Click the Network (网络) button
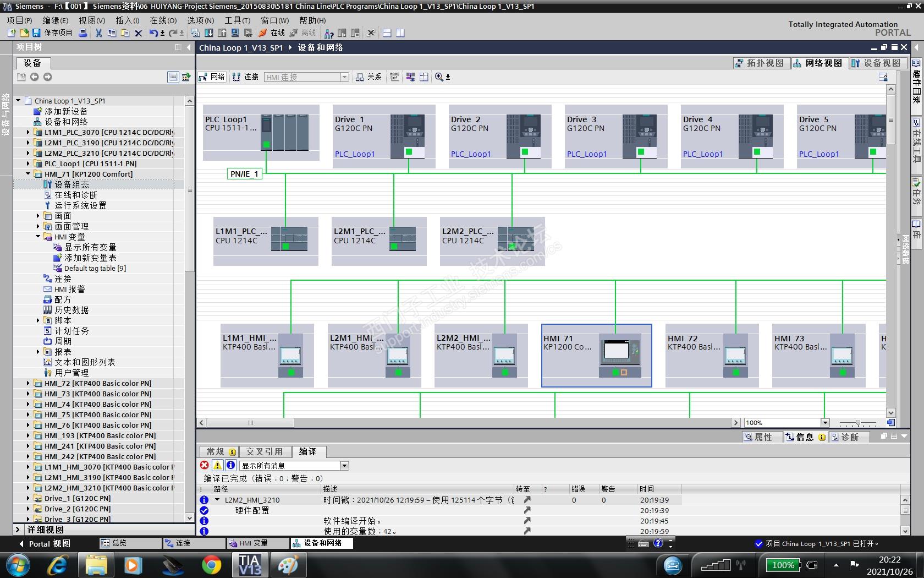This screenshot has height=578, width=924. pyautogui.click(x=212, y=77)
